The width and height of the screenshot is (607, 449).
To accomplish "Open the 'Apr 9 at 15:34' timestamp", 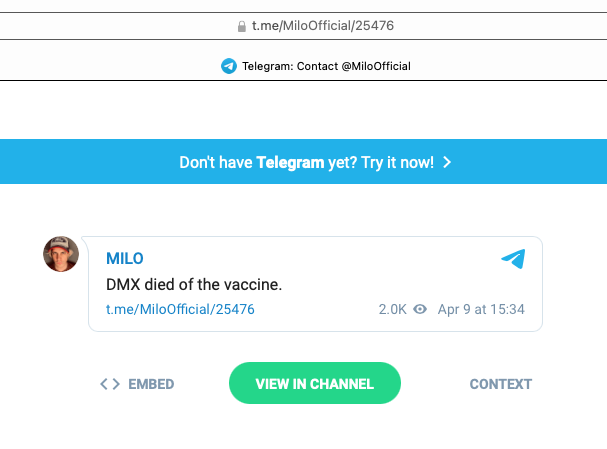I will click(481, 310).
